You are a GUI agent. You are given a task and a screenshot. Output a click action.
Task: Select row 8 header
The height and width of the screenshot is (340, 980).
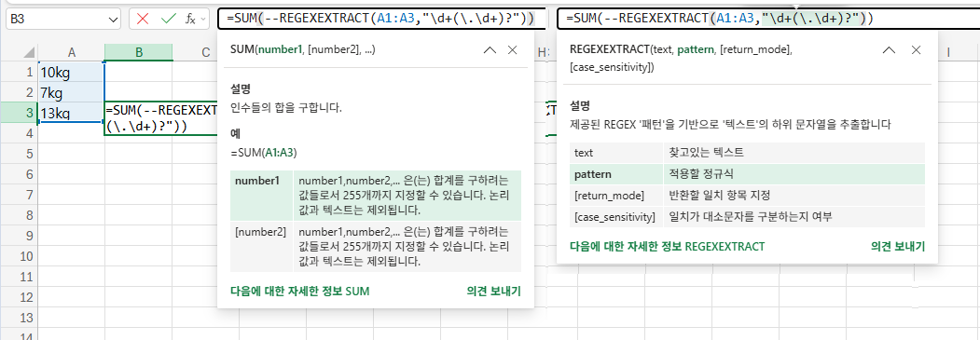[19, 214]
